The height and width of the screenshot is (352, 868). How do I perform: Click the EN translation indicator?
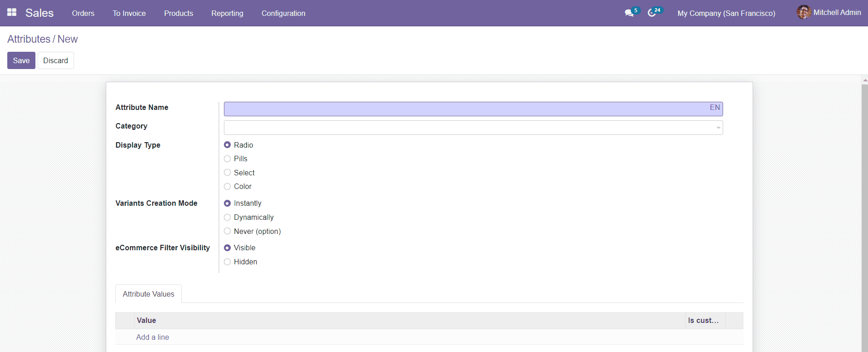(714, 108)
